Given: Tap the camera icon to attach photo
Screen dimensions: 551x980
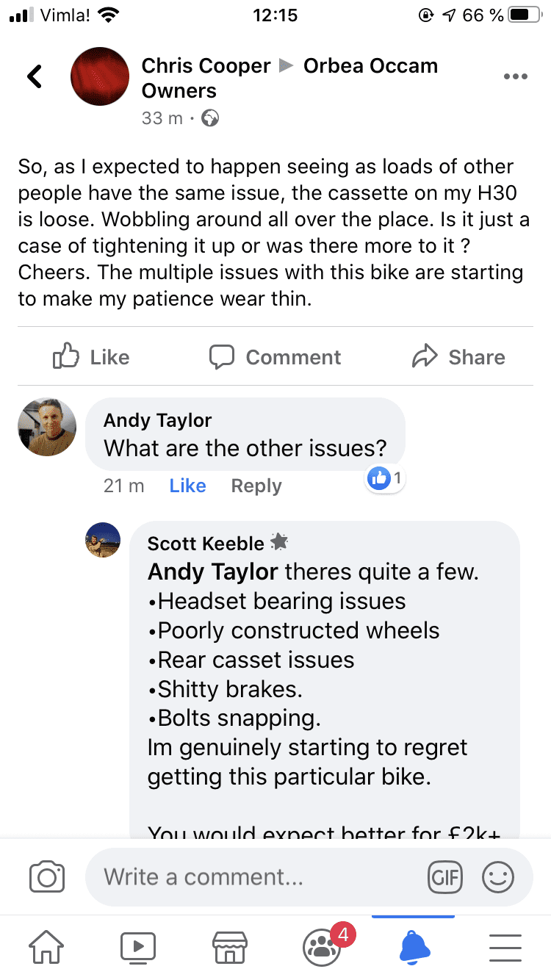Looking at the screenshot, I should click(x=47, y=876).
